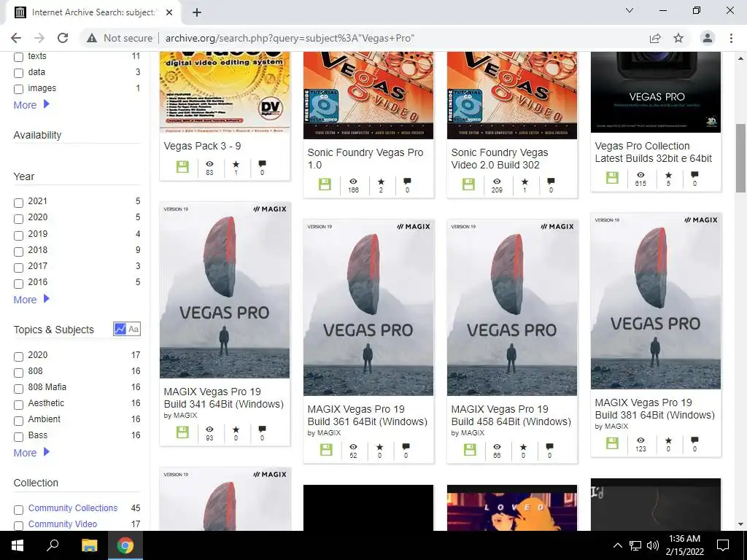Expand More under Year filters
Image resolution: width=747 pixels, height=560 pixels.
coord(31,300)
